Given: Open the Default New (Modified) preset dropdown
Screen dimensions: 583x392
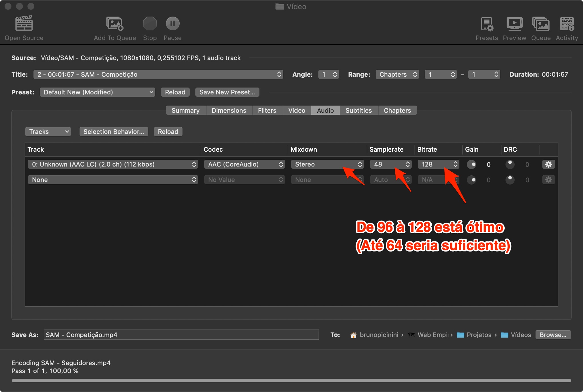Looking at the screenshot, I should pyautogui.click(x=97, y=92).
